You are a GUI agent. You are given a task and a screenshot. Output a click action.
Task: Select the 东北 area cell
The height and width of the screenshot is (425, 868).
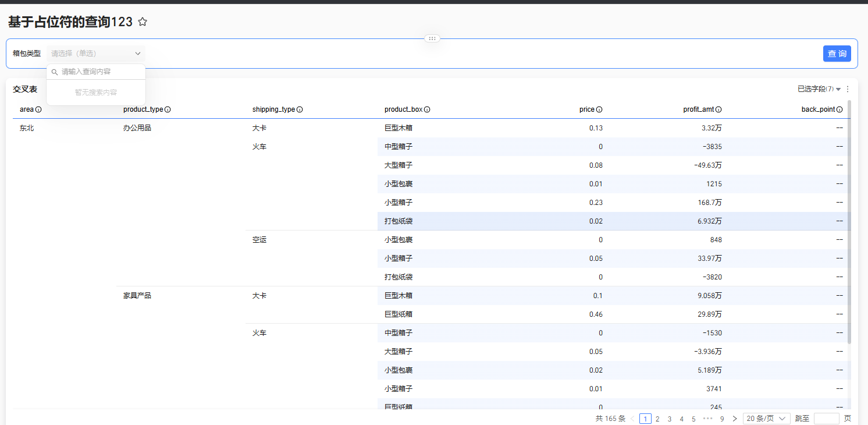[27, 128]
